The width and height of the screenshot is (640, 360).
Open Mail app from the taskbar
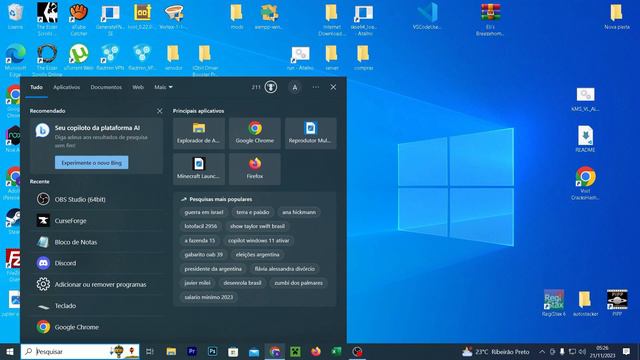click(254, 351)
